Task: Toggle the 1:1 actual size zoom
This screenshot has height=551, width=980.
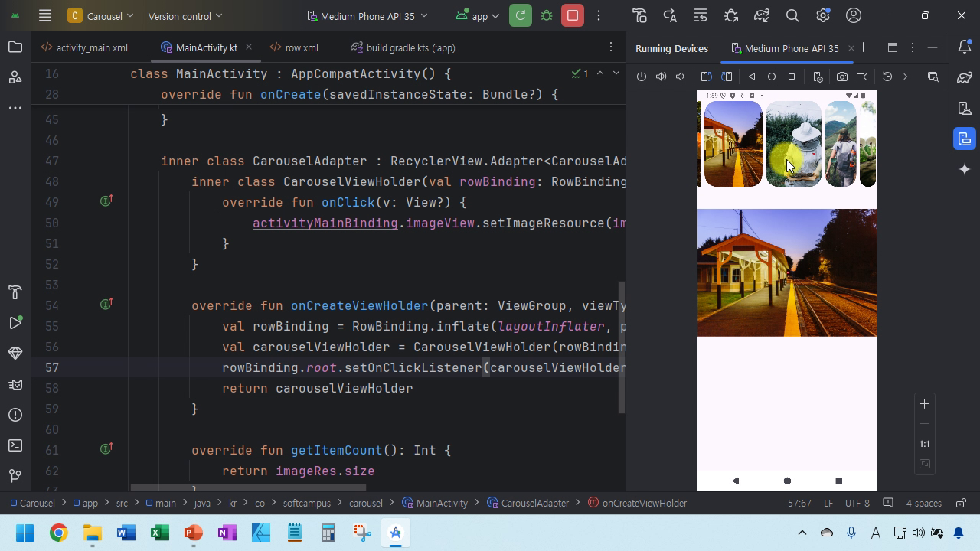Action: (x=924, y=444)
